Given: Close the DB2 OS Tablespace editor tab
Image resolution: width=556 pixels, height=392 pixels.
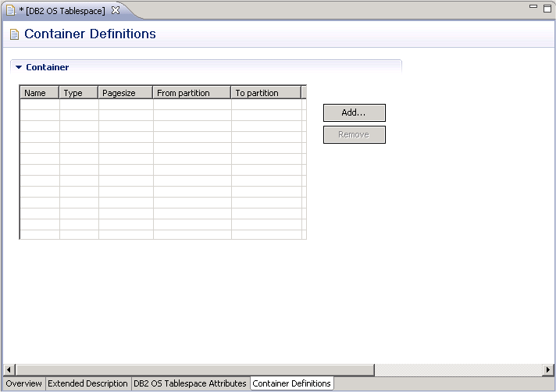Looking at the screenshot, I should pos(116,10).
